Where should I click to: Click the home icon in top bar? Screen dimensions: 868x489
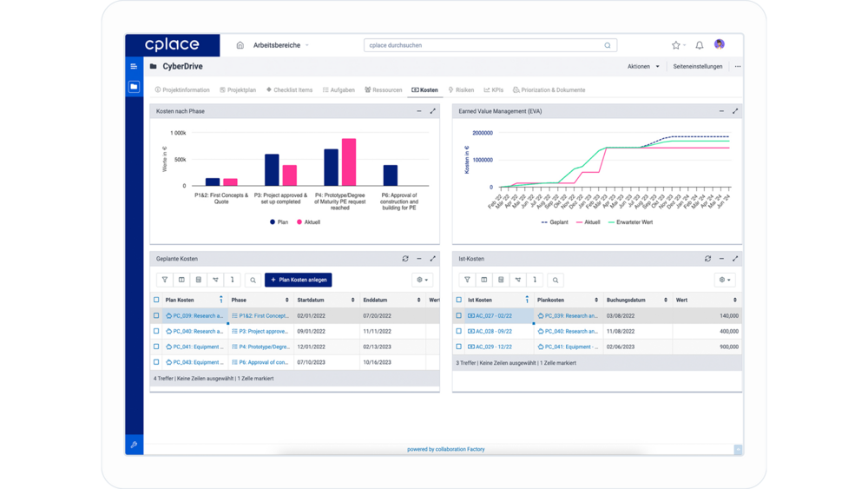[240, 45]
